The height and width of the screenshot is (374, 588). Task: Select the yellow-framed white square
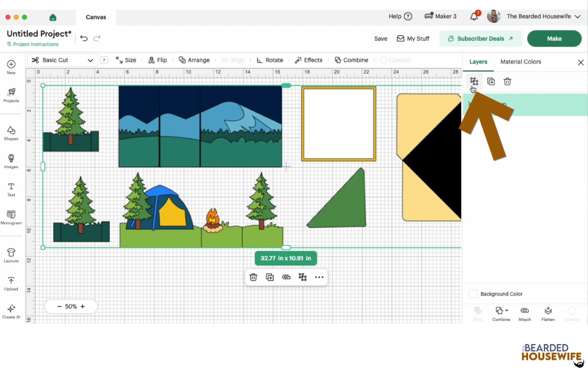pos(338,124)
